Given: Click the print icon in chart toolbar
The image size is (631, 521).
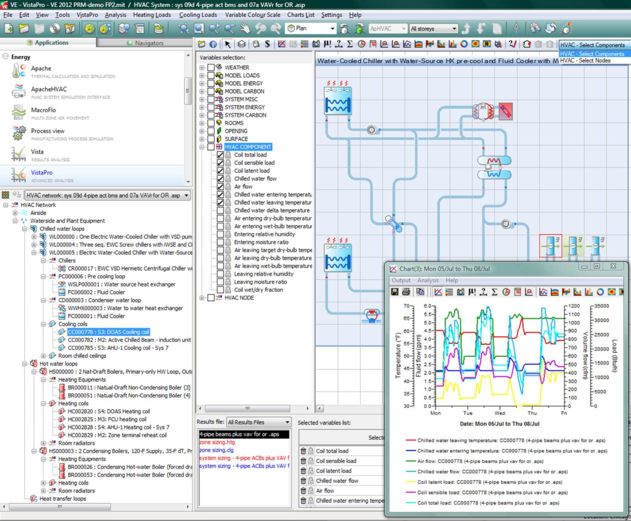Looking at the screenshot, I should point(406,293).
